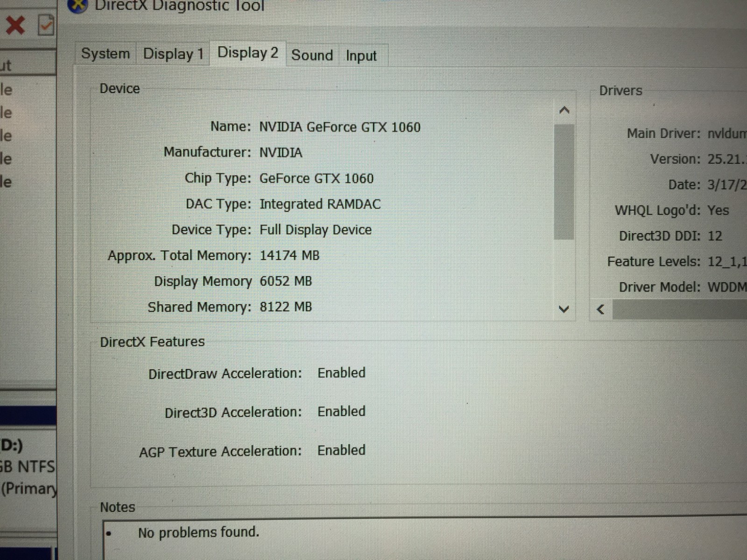This screenshot has height=560, width=747.
Task: Click the driver Date value "3/17/2"
Action: click(x=726, y=185)
